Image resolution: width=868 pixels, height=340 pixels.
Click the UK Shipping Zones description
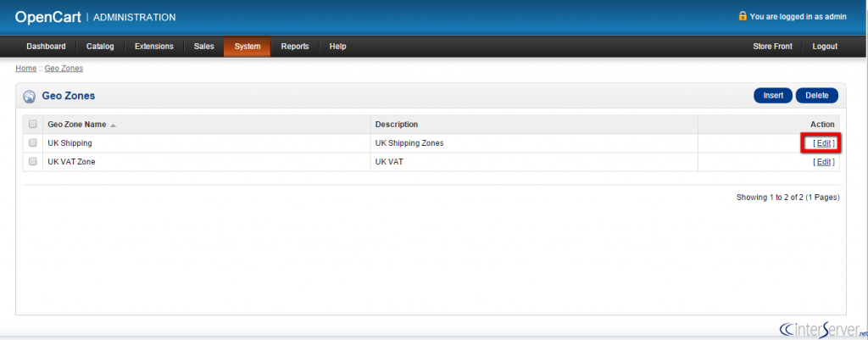pos(409,142)
